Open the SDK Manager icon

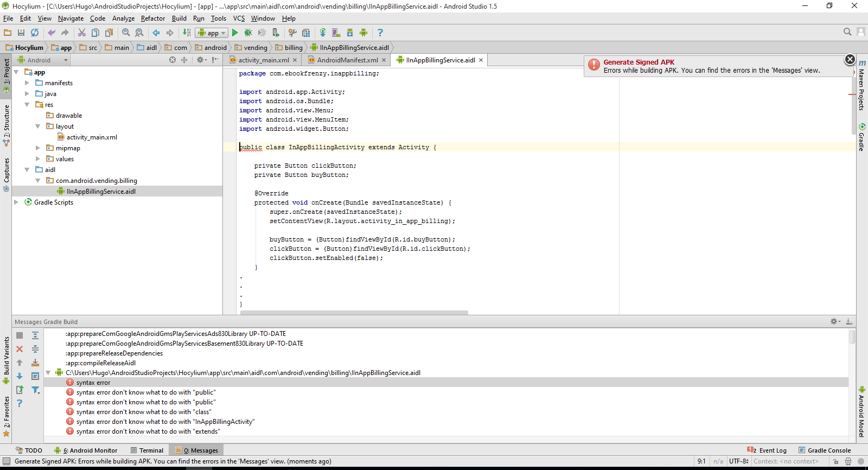pos(350,33)
